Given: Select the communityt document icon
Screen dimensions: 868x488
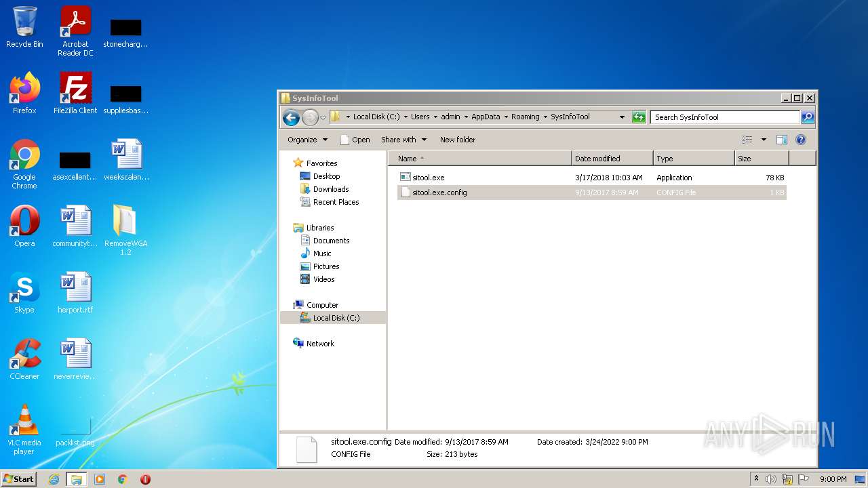Looking at the screenshot, I should (x=75, y=226).
